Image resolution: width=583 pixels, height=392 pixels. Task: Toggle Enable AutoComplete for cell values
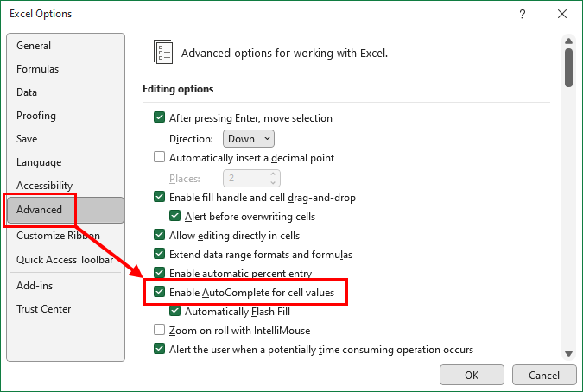click(x=159, y=292)
